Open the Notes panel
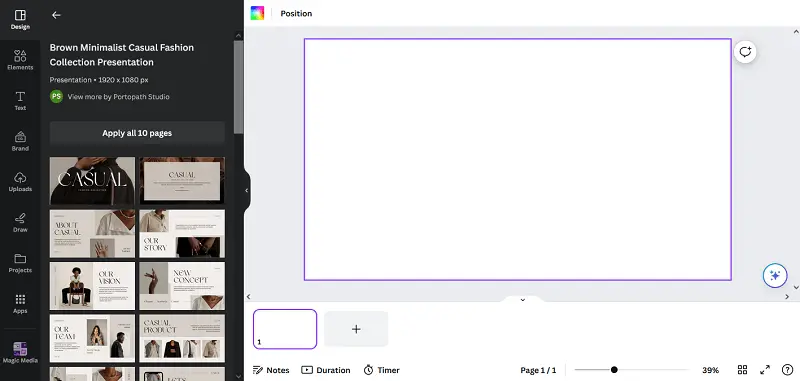This screenshot has height=381, width=800. click(x=271, y=370)
